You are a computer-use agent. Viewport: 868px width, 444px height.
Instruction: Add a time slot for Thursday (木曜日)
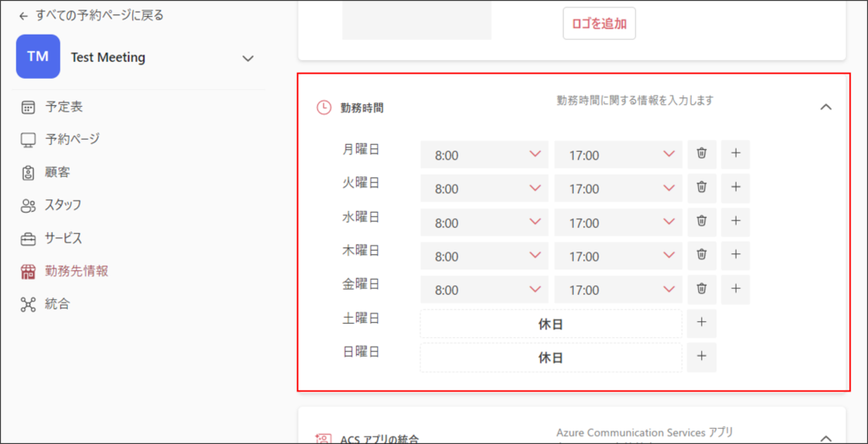735,256
